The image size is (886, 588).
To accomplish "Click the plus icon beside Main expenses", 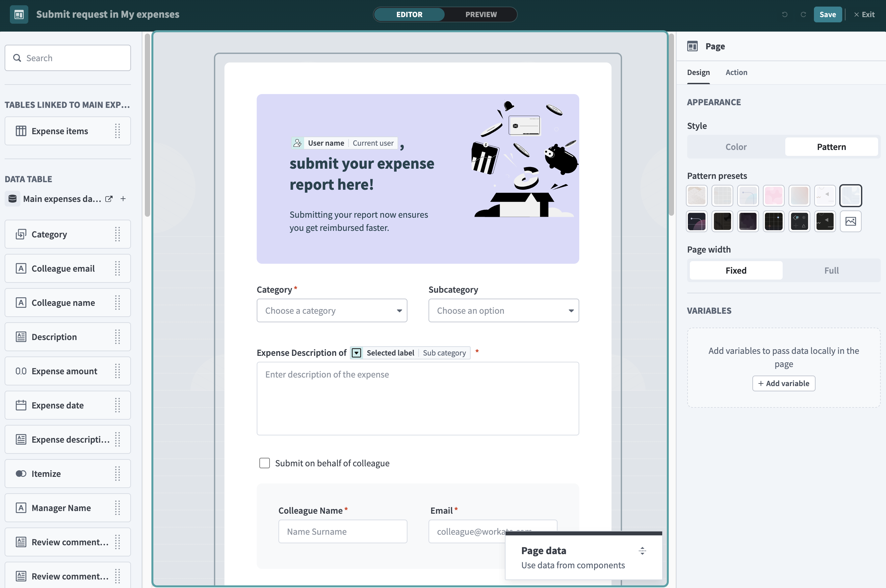I will [x=123, y=199].
